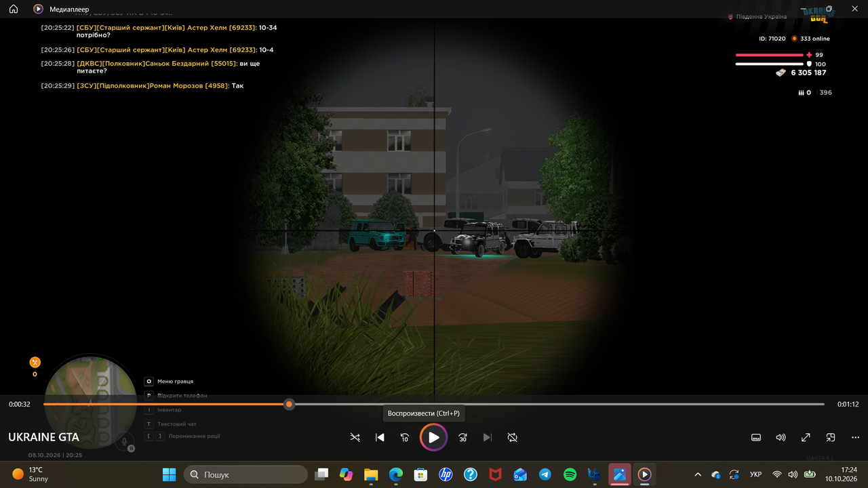
Task: Skip forward 30 seconds
Action: (x=462, y=438)
